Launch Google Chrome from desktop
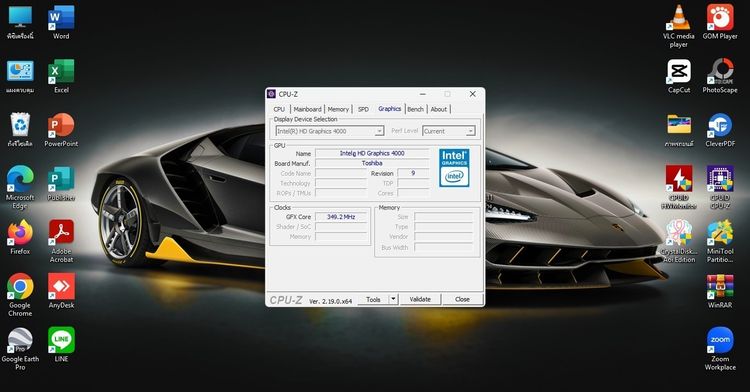This screenshot has height=392, width=750. pyautogui.click(x=20, y=295)
